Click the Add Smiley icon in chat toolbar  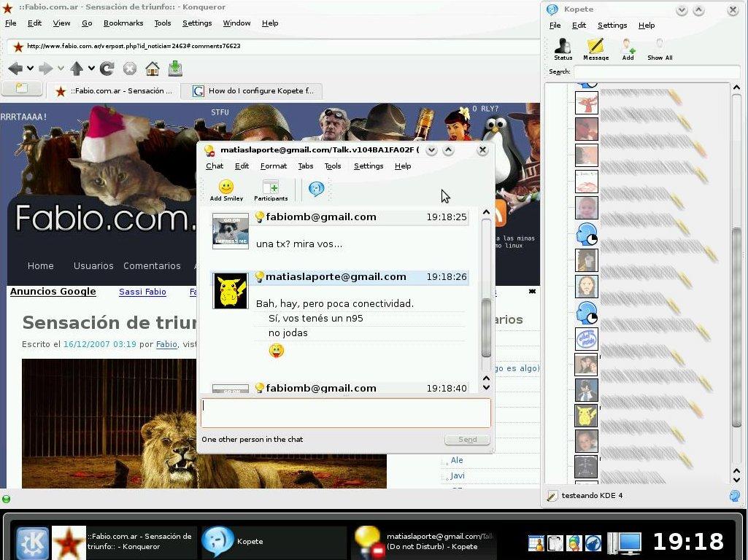(226, 190)
